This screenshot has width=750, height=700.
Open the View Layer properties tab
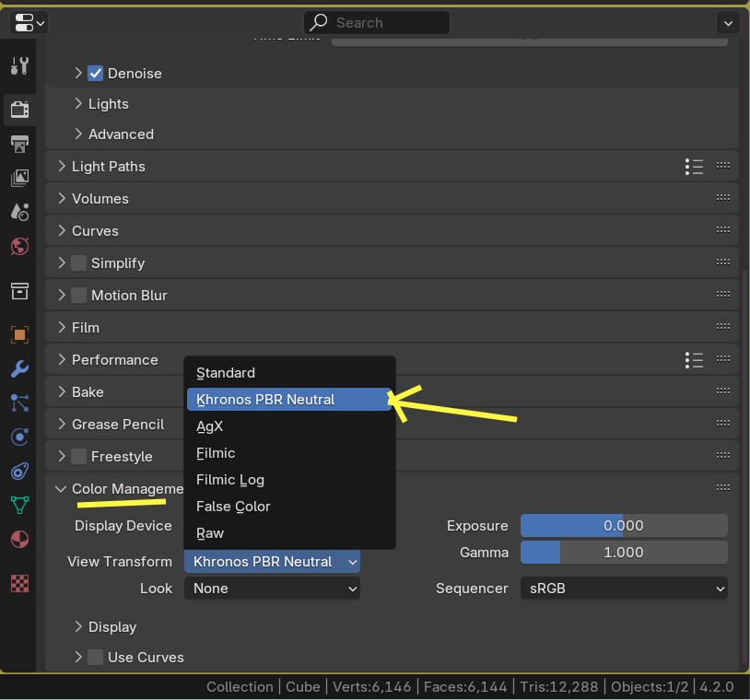click(19, 177)
